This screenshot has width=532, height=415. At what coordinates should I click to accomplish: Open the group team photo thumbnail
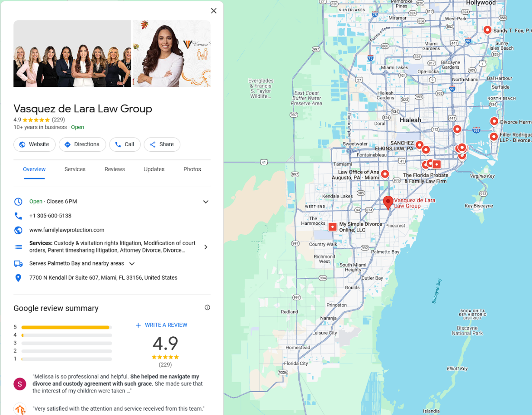[x=72, y=54]
